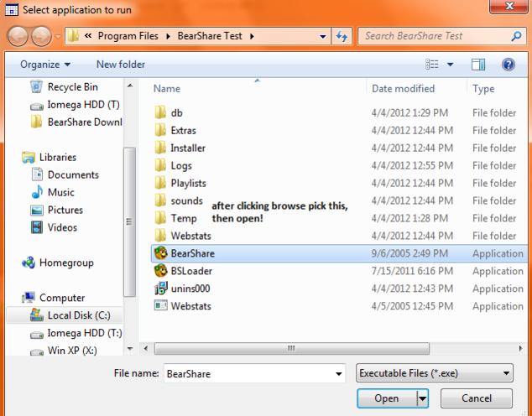Expand the address bar history dropdown

(x=323, y=36)
